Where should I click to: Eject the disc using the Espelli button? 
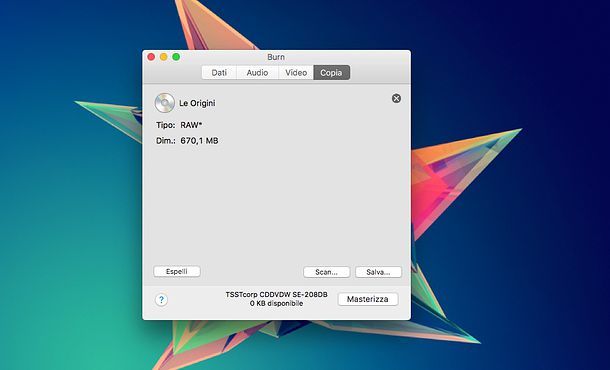click(x=177, y=272)
